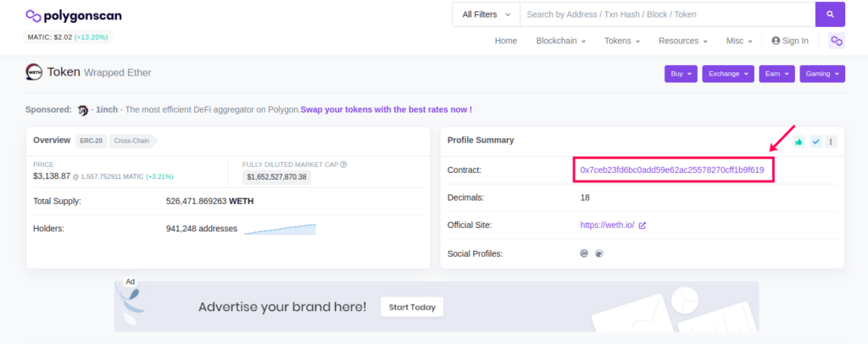868x344 pixels.
Task: Click the ERC-20 tag
Action: 91,141
